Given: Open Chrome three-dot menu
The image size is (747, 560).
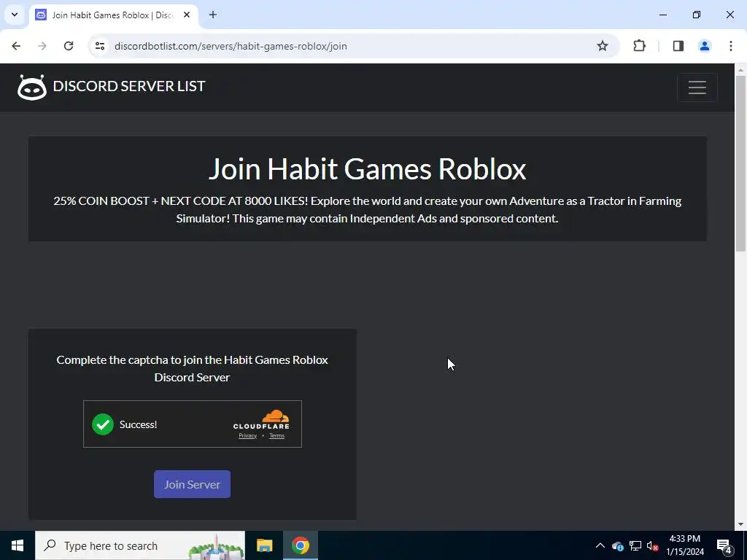Looking at the screenshot, I should (731, 46).
